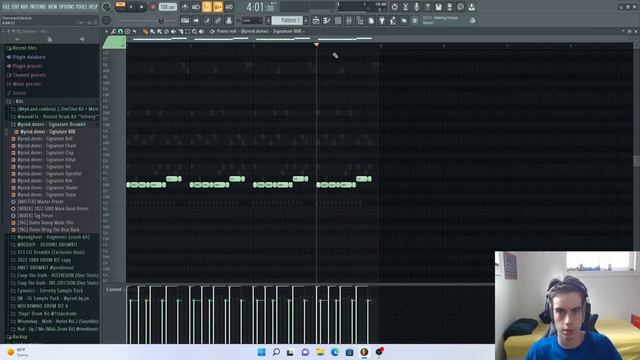Open the playlist view icon
The image size is (640, 360).
point(316,20)
